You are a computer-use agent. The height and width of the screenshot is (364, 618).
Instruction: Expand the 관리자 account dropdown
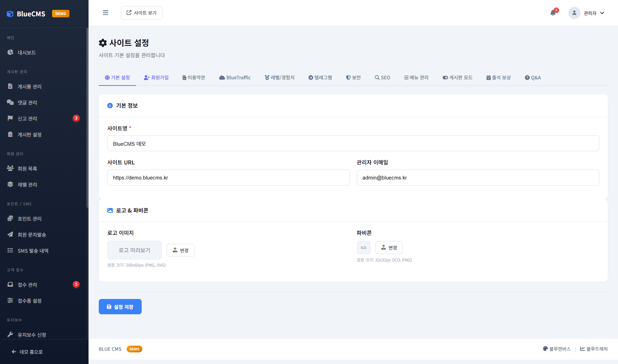[x=587, y=13]
